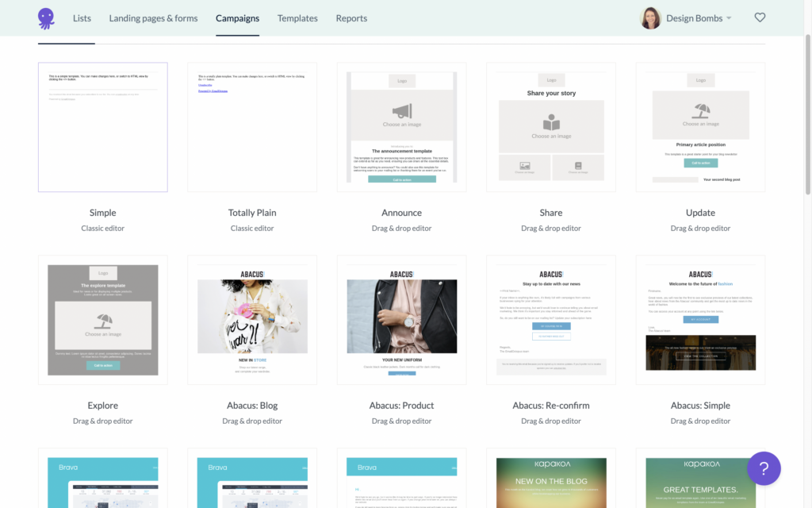812x508 pixels.
Task: Select the Abacus: Blog template thumbnail
Action: point(252,320)
